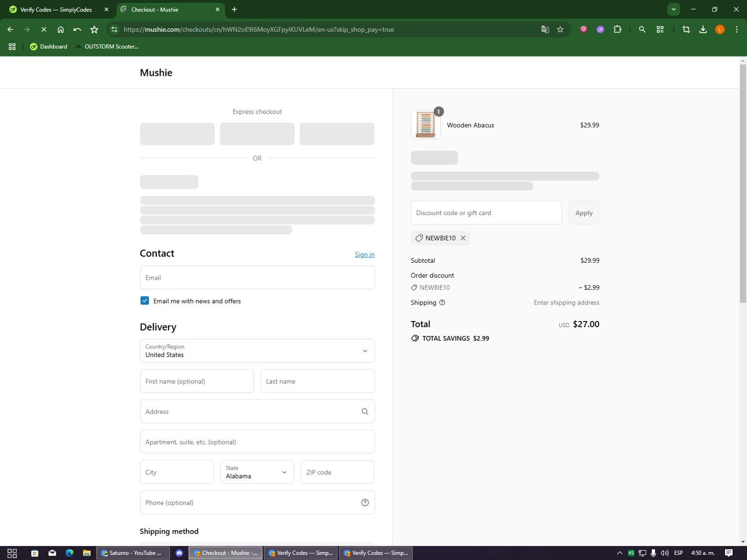This screenshot has width=747, height=560.
Task: View site information icon in address bar
Action: pyautogui.click(x=114, y=29)
